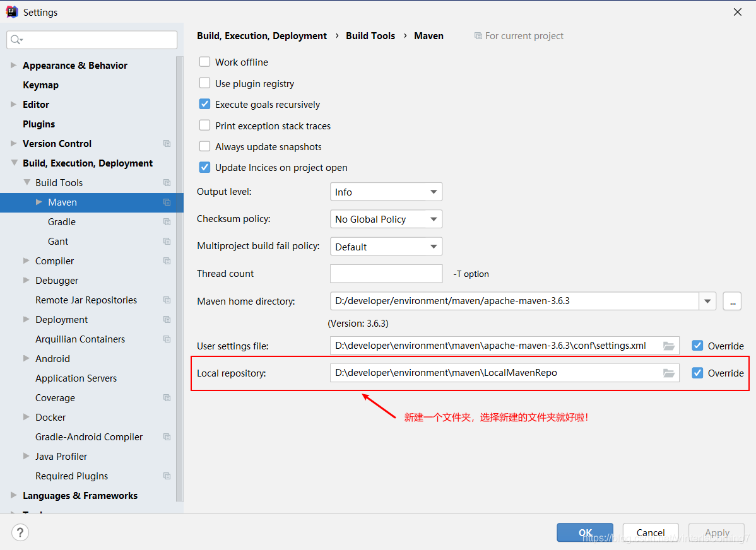Click the For current project icon

(478, 36)
